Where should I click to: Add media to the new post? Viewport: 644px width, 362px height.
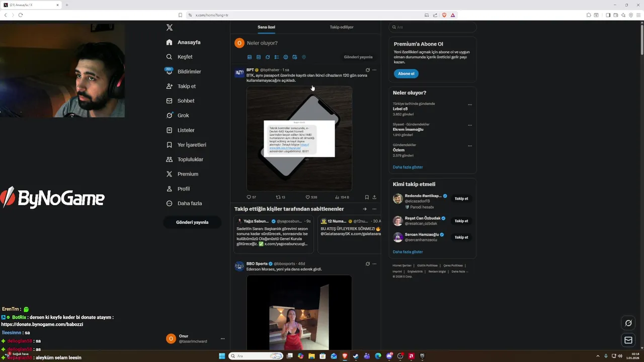pyautogui.click(x=250, y=57)
